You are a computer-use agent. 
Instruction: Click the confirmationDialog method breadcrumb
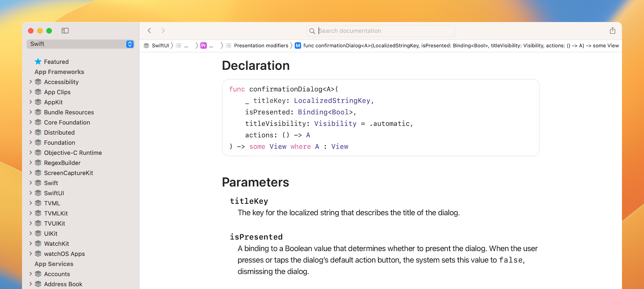point(461,46)
